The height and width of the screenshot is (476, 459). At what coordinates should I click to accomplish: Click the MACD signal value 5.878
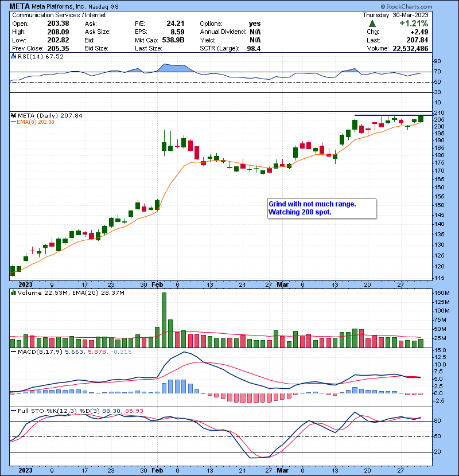pyautogui.click(x=97, y=352)
